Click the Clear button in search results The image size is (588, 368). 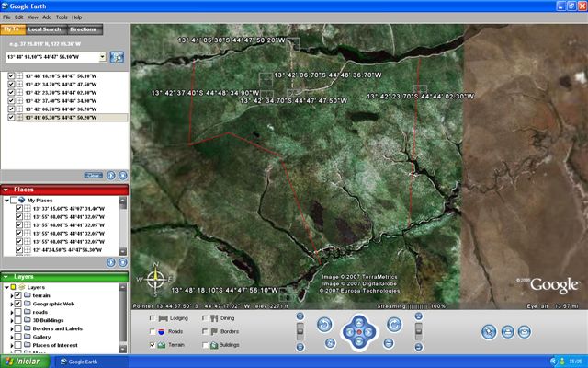click(x=94, y=176)
